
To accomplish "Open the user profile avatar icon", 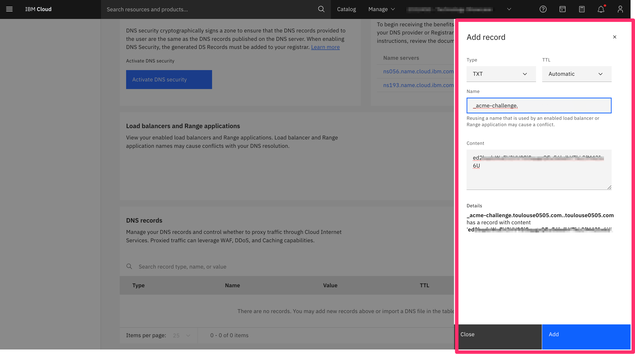I will click(620, 9).
